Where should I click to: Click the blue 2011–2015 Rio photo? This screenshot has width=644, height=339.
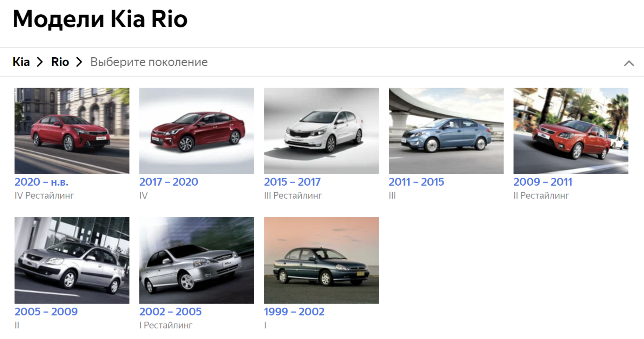(446, 131)
